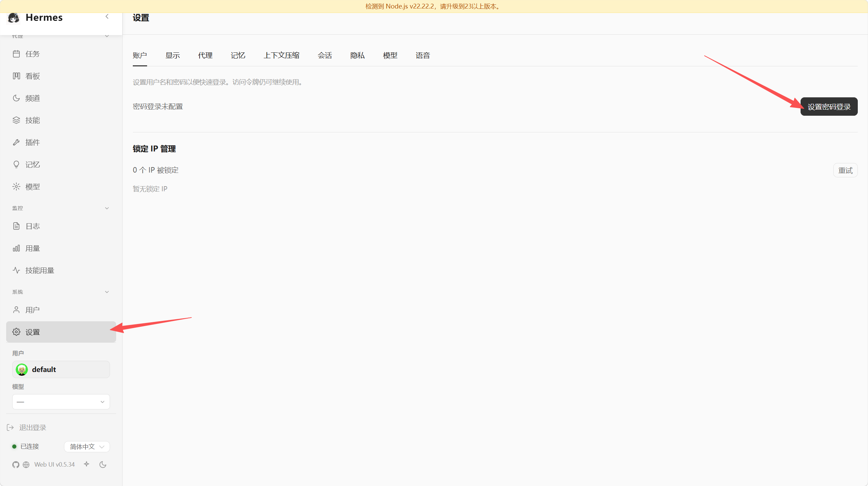This screenshot has width=868, height=486.
Task: Click the Hermes logo avatar
Action: point(14,18)
